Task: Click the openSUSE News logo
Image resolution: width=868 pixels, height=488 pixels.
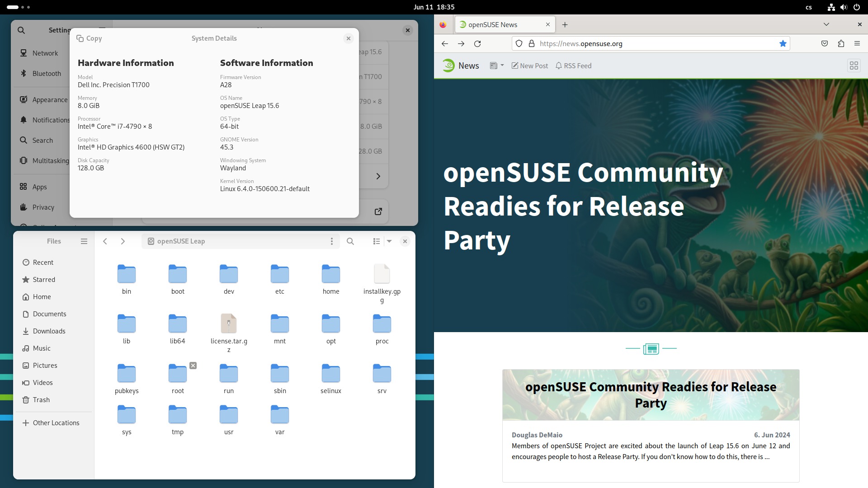Action: pos(461,66)
